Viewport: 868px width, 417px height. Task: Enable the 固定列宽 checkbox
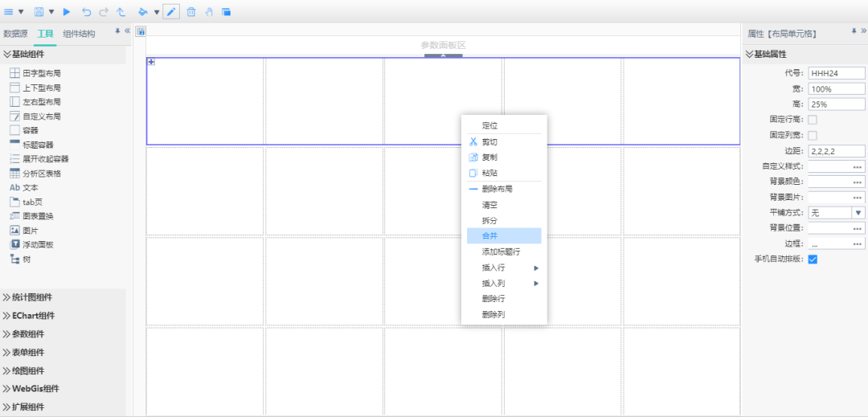click(x=813, y=135)
